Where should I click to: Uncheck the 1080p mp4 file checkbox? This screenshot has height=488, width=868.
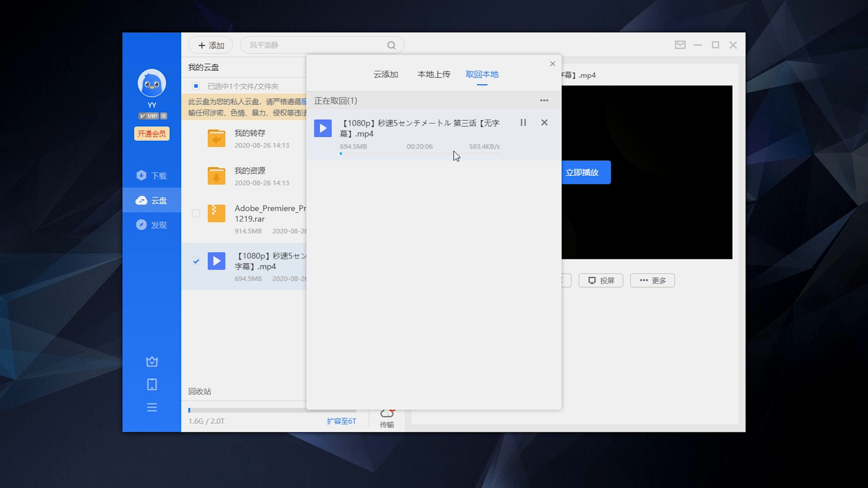click(x=196, y=261)
